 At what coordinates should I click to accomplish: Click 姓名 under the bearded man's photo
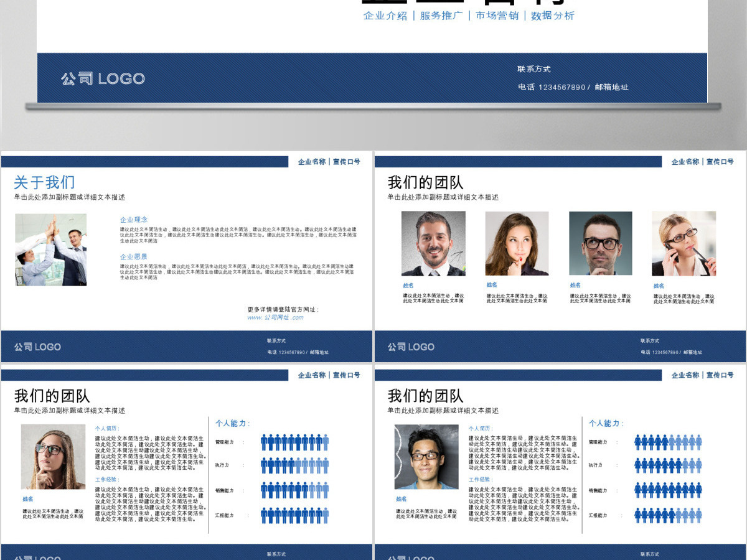click(408, 286)
